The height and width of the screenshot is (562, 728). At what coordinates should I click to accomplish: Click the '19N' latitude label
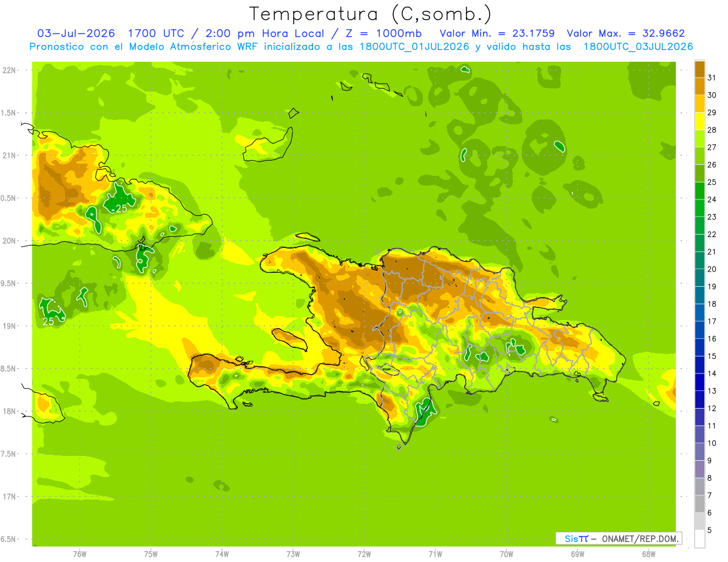[10, 326]
